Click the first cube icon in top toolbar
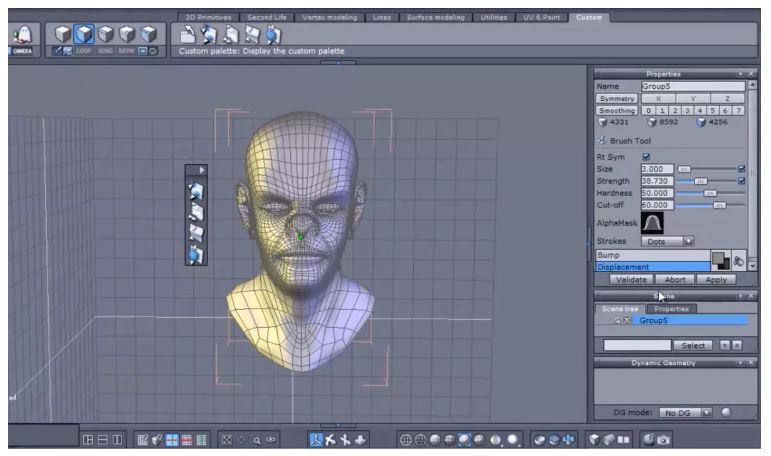This screenshot has width=771, height=456. coord(62,35)
